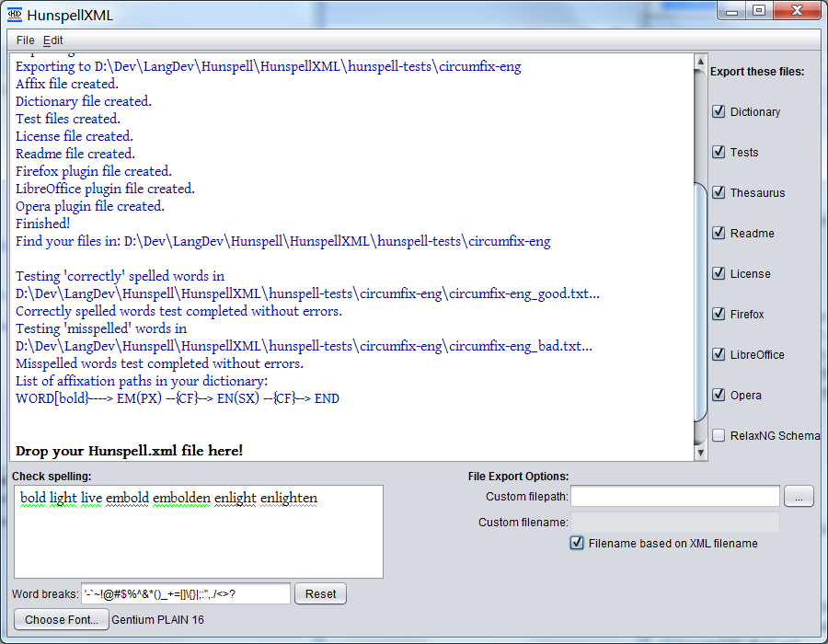This screenshot has height=644, width=828.
Task: Click the 'Dictionary file created.' log line
Action: coord(84,101)
